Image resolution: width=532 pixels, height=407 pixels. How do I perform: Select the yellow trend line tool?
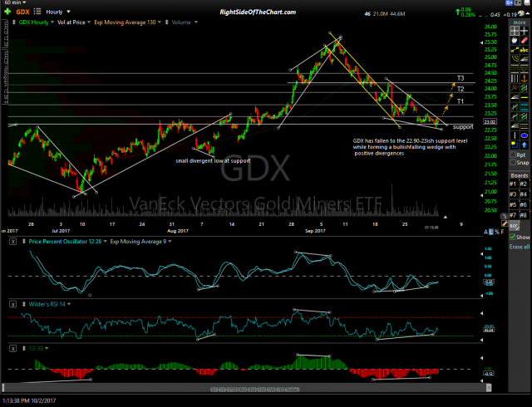515,50
